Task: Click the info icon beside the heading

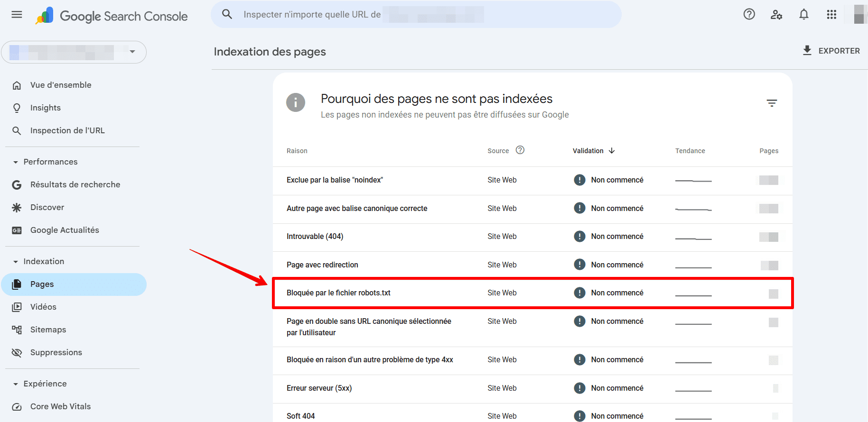Action: (295, 102)
